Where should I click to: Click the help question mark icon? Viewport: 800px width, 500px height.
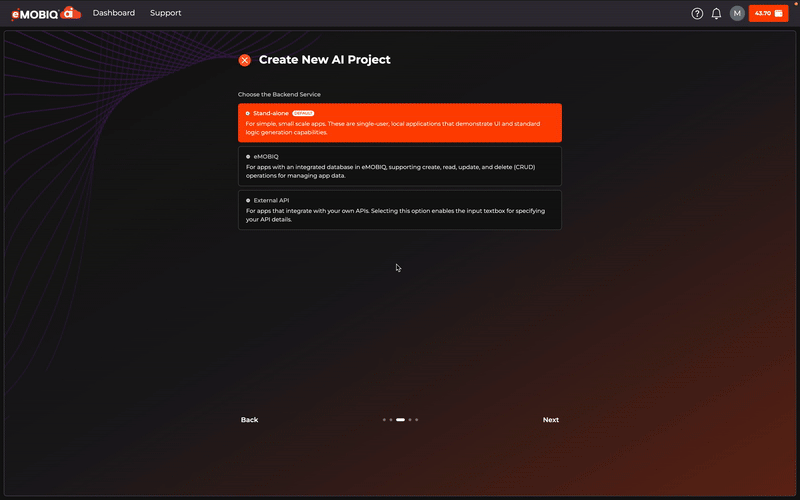(x=697, y=13)
